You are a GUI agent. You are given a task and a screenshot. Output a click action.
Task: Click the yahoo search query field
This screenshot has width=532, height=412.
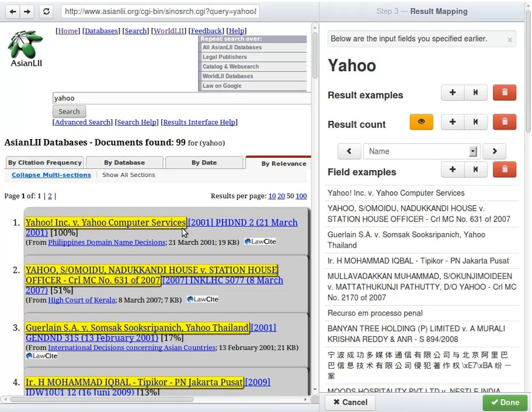coord(182,98)
